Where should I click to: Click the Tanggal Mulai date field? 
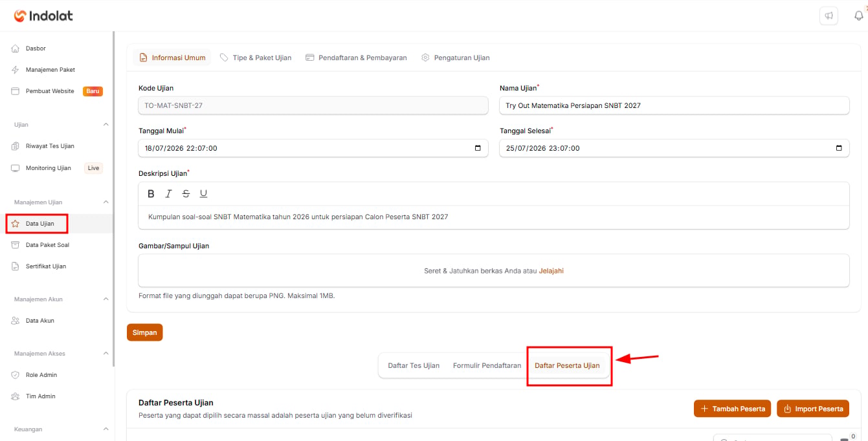pos(313,148)
